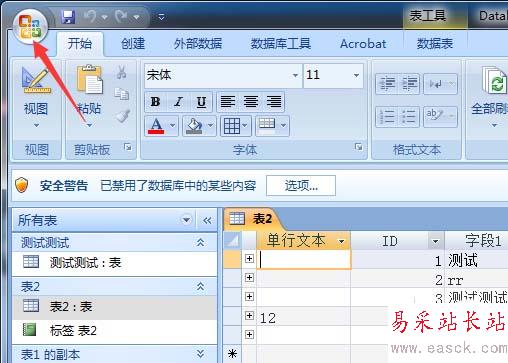Click the 粘贴 clipboard icon
This screenshot has width=508, height=363.
89,80
